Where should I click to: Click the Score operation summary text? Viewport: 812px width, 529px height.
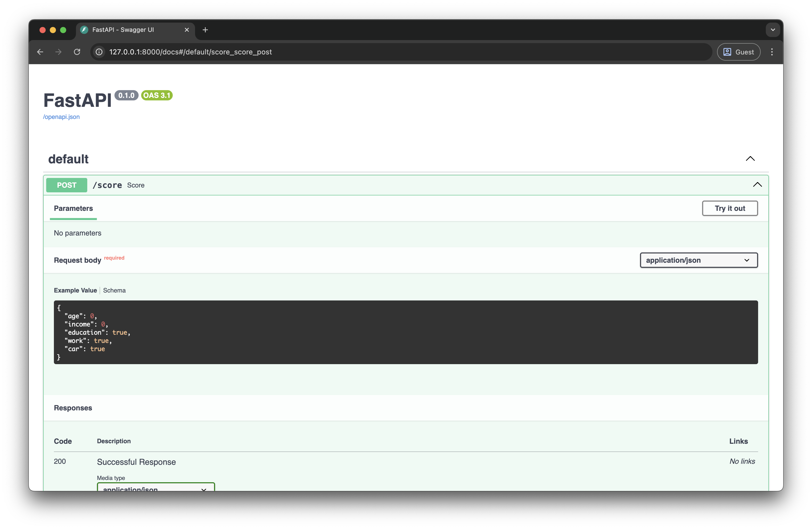[136, 185]
